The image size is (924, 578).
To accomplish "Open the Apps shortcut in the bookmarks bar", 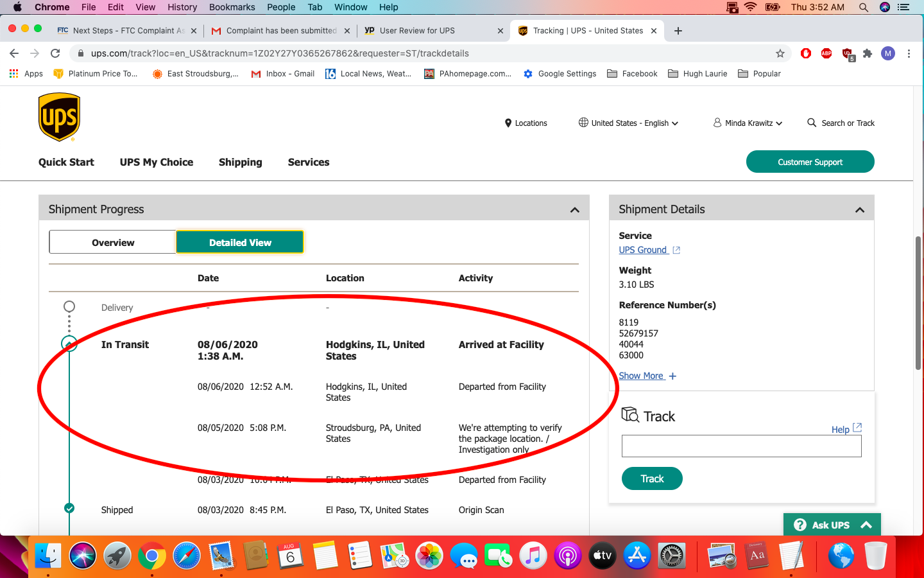I will coord(26,74).
